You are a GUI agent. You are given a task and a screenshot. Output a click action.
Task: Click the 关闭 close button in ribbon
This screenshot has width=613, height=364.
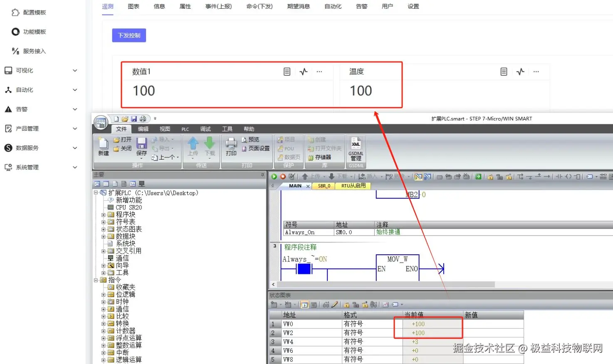122,148
